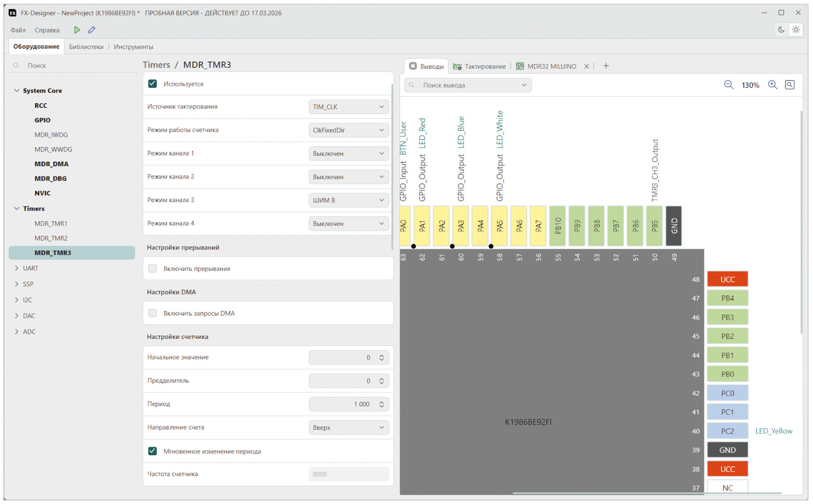Click the fit-to-view zoom icon

(x=790, y=85)
